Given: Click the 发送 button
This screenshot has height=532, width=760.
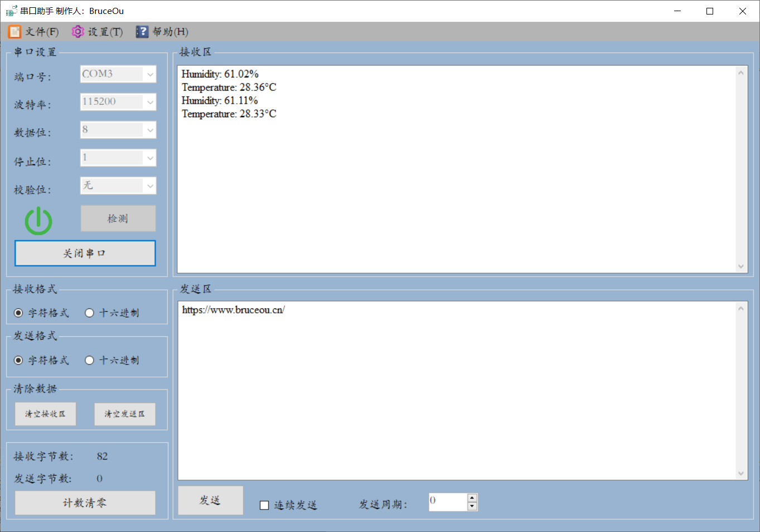Looking at the screenshot, I should [x=210, y=500].
